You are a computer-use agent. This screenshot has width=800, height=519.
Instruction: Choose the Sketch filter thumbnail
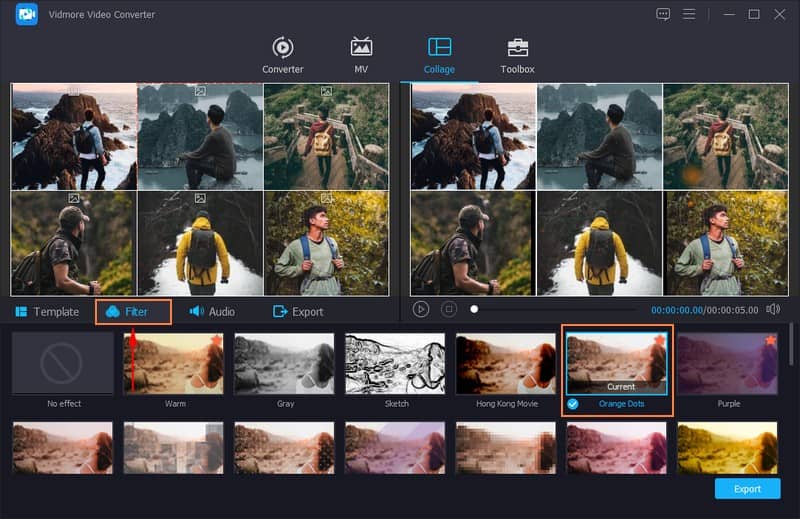[x=396, y=364]
